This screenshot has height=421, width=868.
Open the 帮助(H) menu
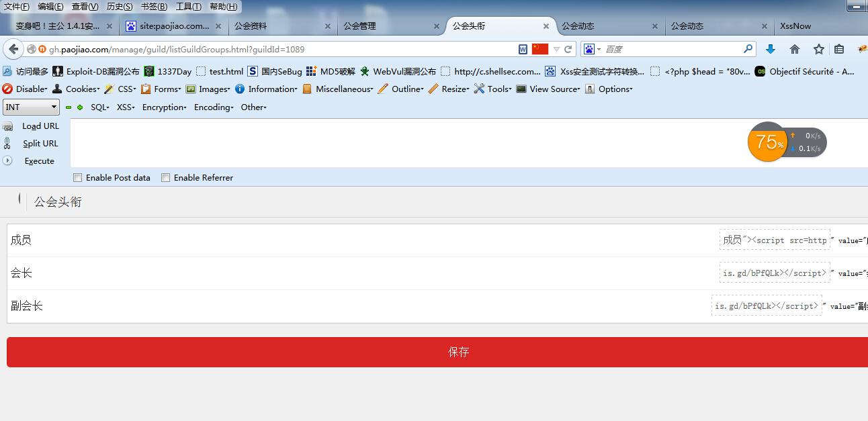223,7
